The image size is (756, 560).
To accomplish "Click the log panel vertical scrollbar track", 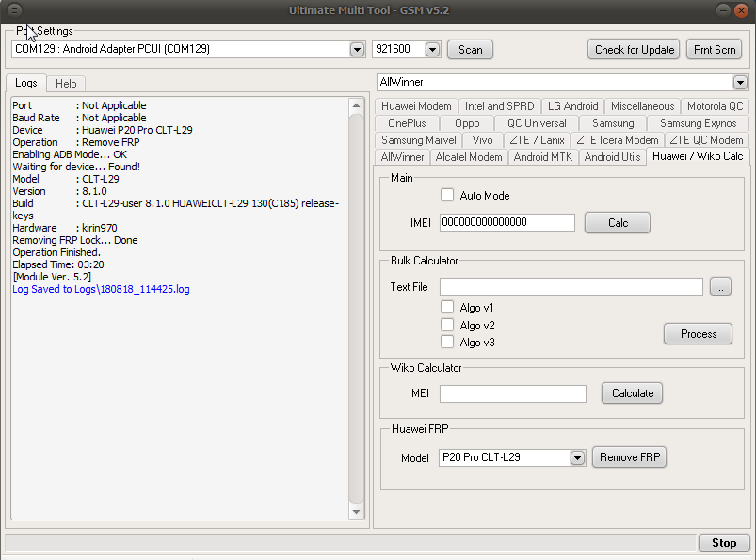I will pyautogui.click(x=356, y=309).
